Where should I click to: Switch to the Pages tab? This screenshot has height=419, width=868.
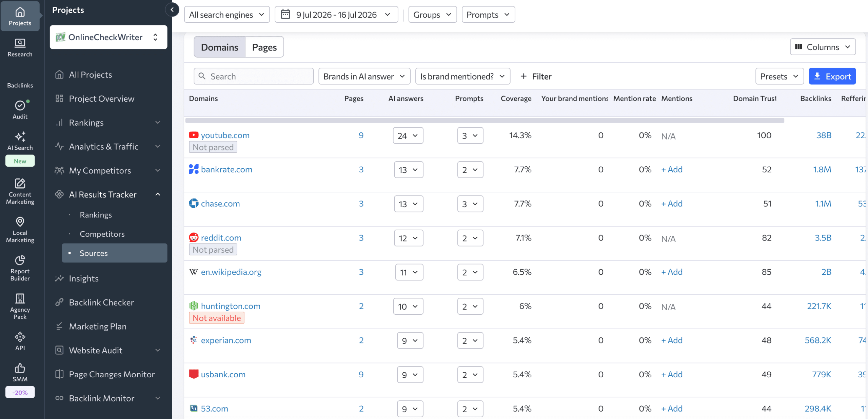(264, 47)
